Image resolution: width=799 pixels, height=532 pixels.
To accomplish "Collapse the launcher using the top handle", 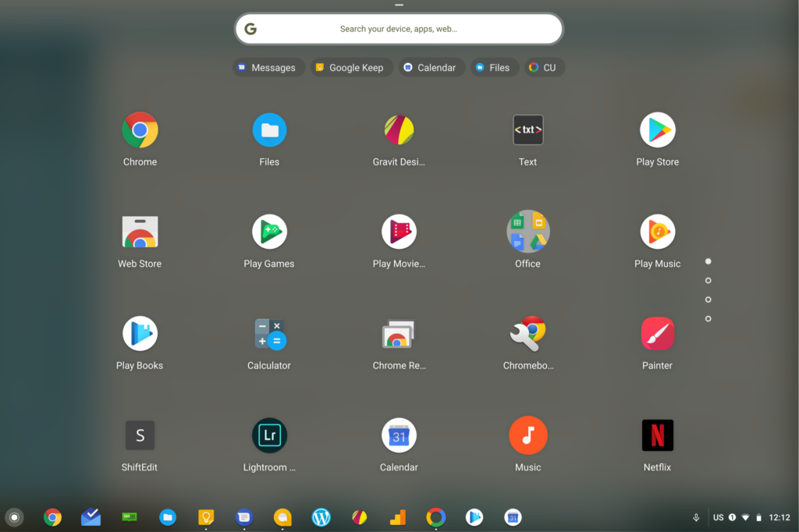I will (399, 5).
